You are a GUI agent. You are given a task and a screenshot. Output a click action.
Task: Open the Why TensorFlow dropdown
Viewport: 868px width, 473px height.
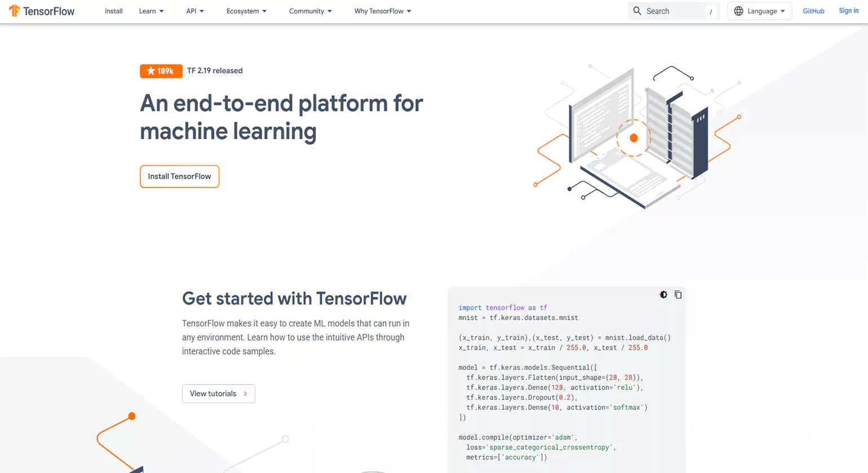pyautogui.click(x=382, y=11)
